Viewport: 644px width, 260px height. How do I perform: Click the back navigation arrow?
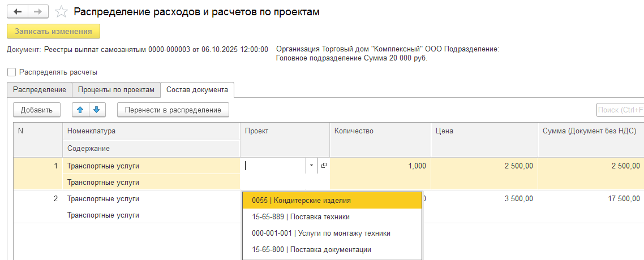pyautogui.click(x=17, y=12)
